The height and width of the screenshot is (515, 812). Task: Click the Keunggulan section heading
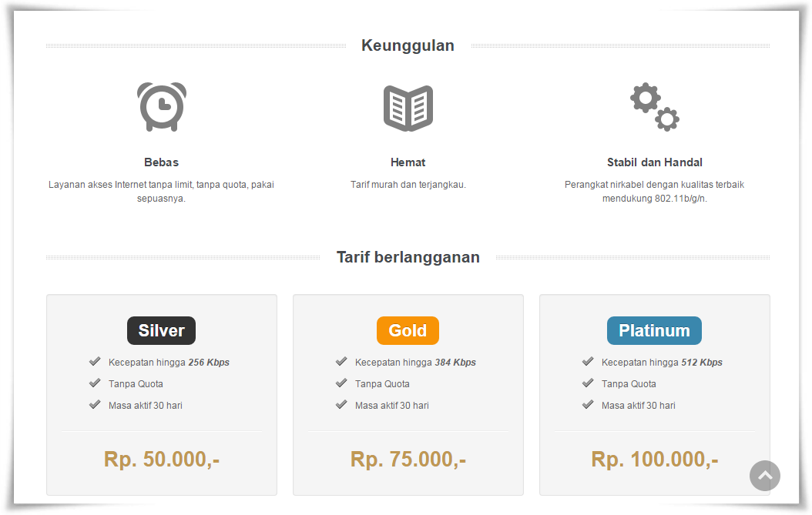[408, 45]
